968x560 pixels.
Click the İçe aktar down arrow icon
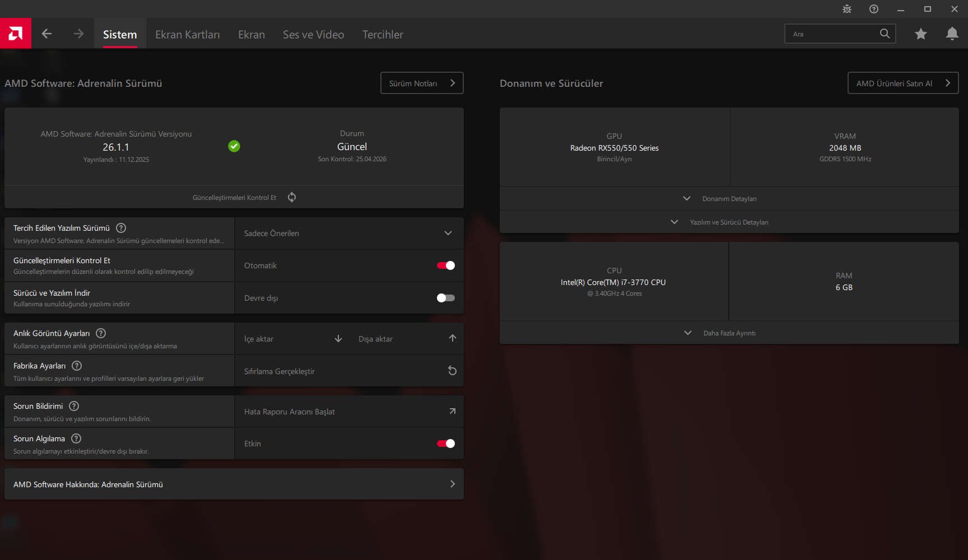coord(338,338)
